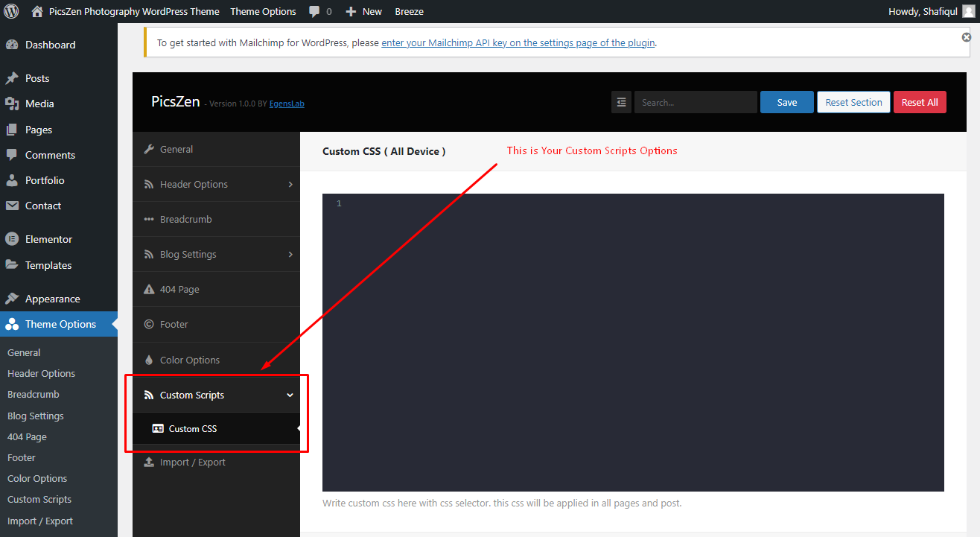This screenshot has height=537, width=980.
Task: Click the Import / Export upload icon
Action: [148, 462]
